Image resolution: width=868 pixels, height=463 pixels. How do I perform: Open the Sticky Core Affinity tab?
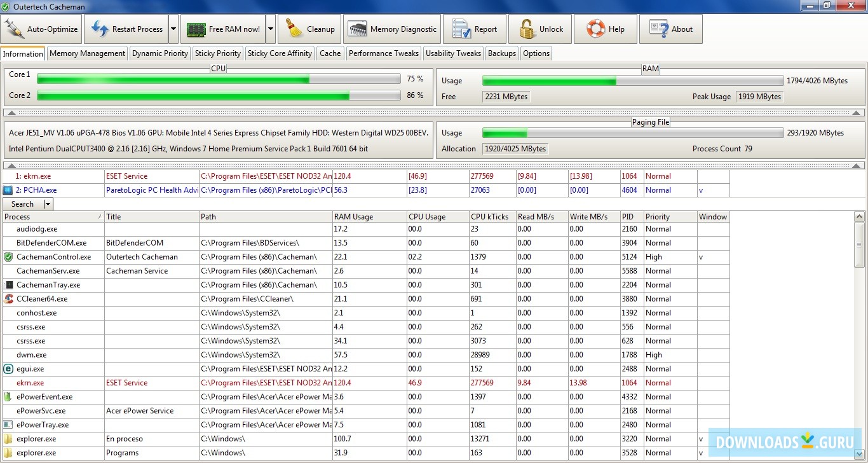pyautogui.click(x=280, y=53)
